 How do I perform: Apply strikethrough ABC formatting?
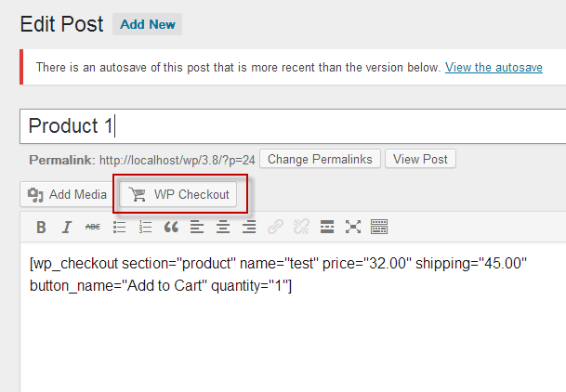tap(93, 228)
